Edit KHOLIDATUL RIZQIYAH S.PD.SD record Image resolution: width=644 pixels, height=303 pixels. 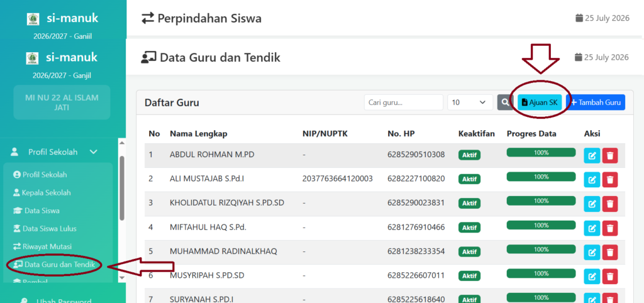(x=592, y=204)
